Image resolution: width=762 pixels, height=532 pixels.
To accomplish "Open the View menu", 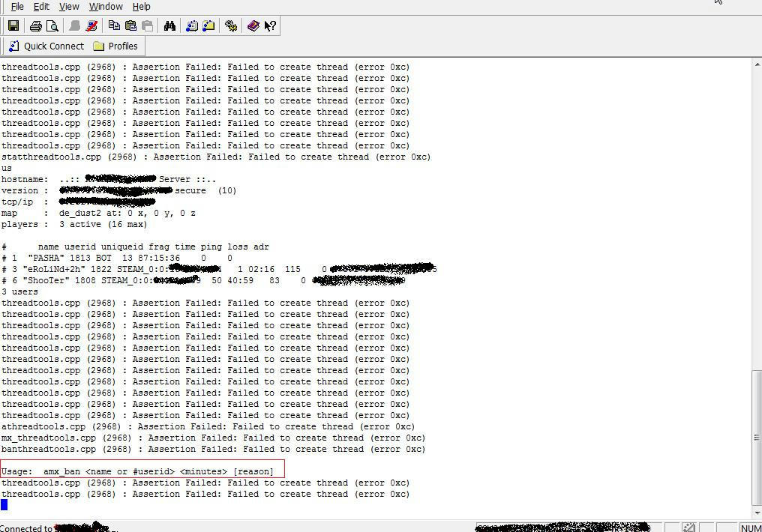I will point(69,7).
